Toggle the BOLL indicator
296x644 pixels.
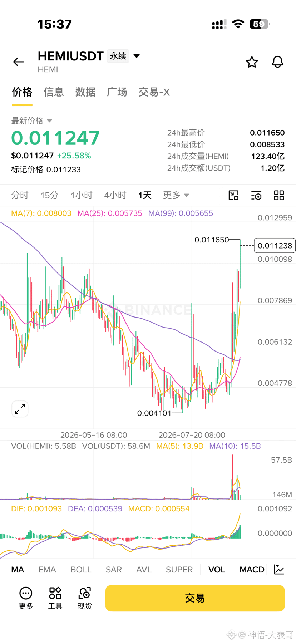[x=81, y=570]
